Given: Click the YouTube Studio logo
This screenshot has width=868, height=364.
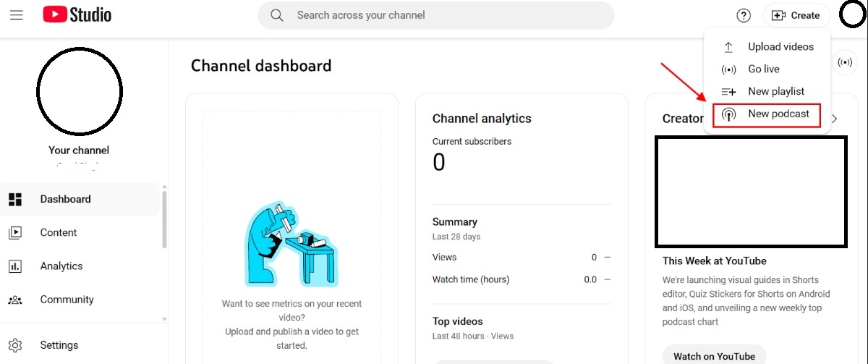Looking at the screenshot, I should 77,14.
